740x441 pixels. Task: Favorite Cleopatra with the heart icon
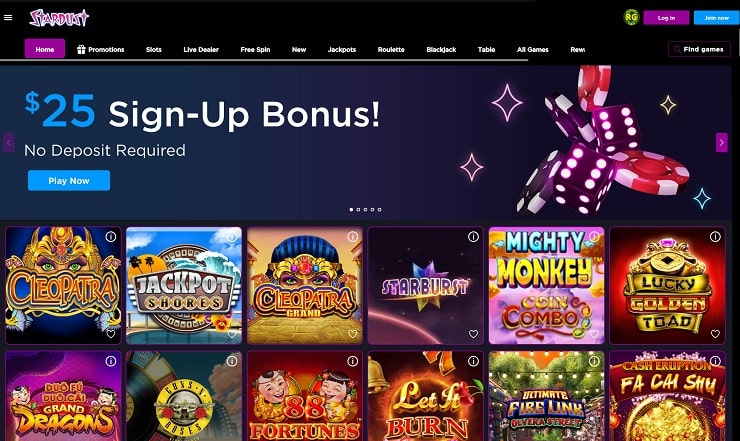111,334
